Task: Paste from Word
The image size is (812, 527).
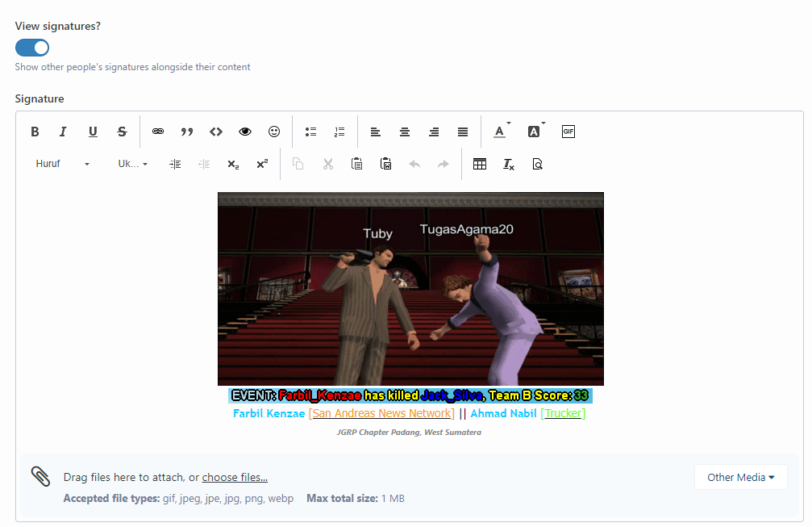Action: tap(385, 165)
